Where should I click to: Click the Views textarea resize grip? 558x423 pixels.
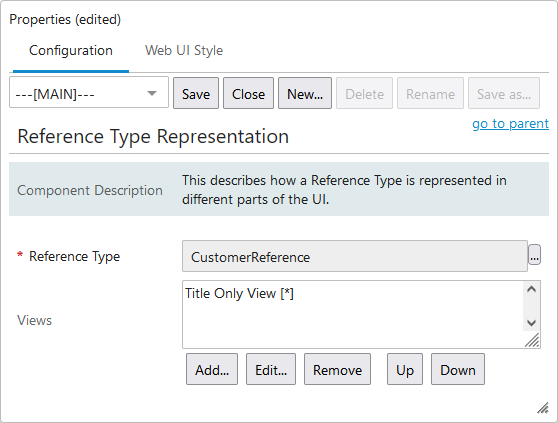point(532,340)
